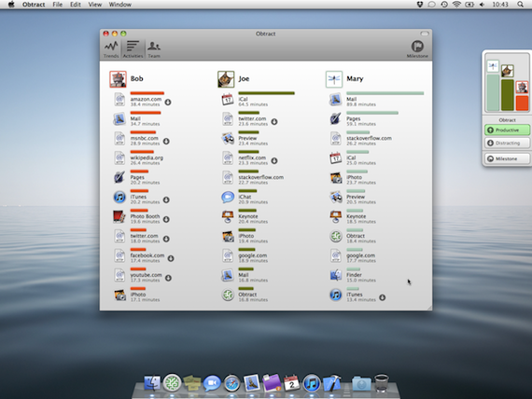This screenshot has width=532, height=399.
Task: Open Spotlight search in menu bar
Action: pyautogui.click(x=520, y=5)
